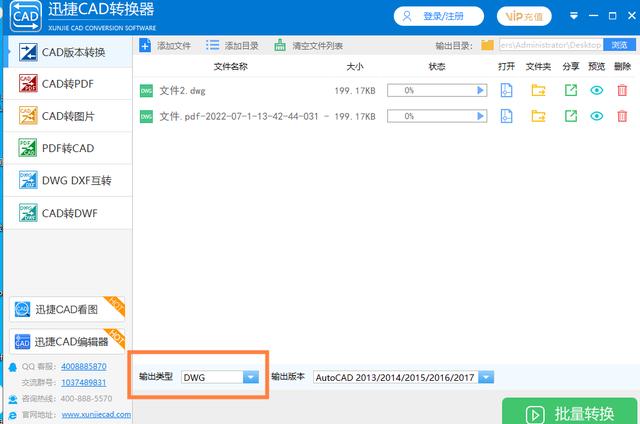Click the QQ客服 bell icon
Screen dimensions: 640x424
click(13, 367)
